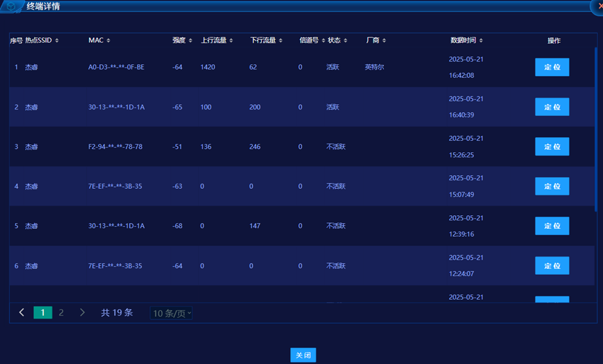603x364 pixels.
Task: Click 定位 for row 6 at 12:24:07
Action: pos(552,266)
